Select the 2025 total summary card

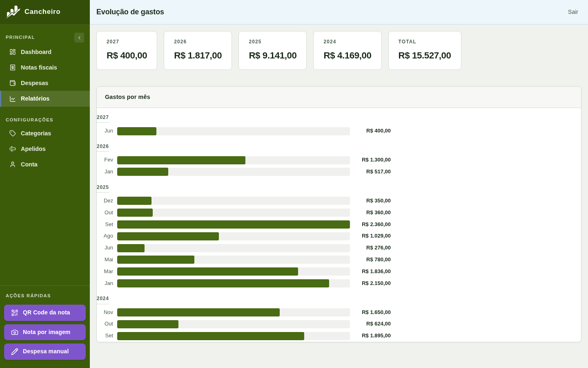tap(272, 51)
